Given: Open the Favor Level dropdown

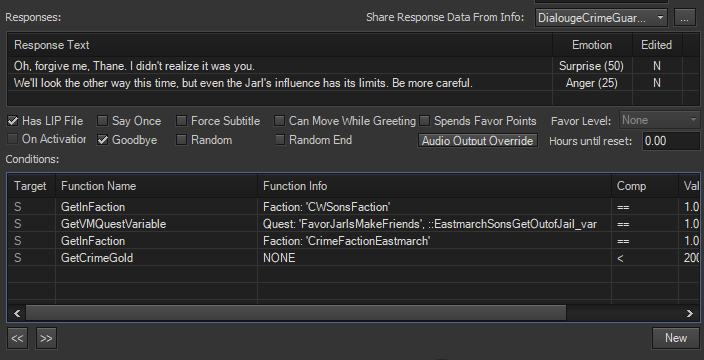Looking at the screenshot, I should tap(660, 120).
